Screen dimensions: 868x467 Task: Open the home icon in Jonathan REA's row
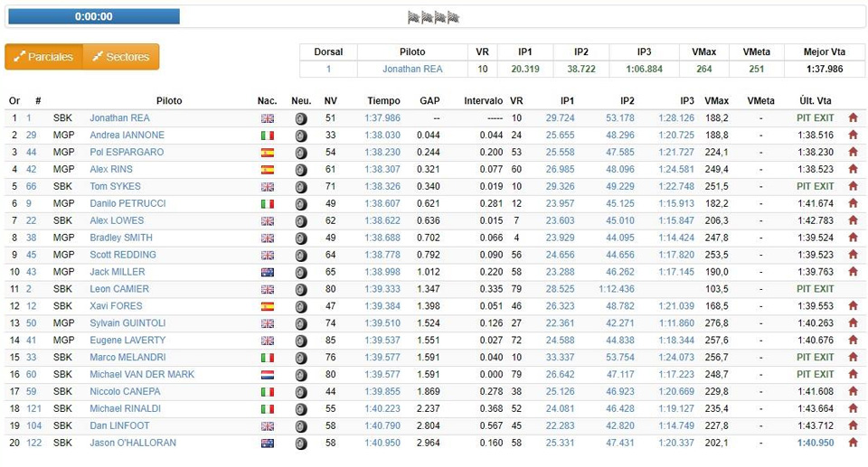[853, 117]
